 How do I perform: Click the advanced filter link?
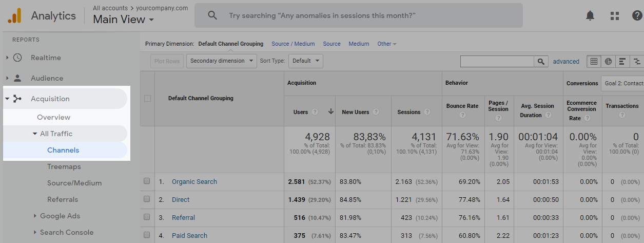point(566,62)
